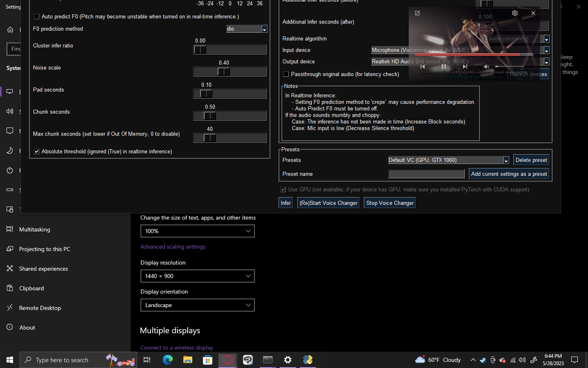Pause the mini player video
This screenshot has height=368, width=588.
click(x=443, y=66)
